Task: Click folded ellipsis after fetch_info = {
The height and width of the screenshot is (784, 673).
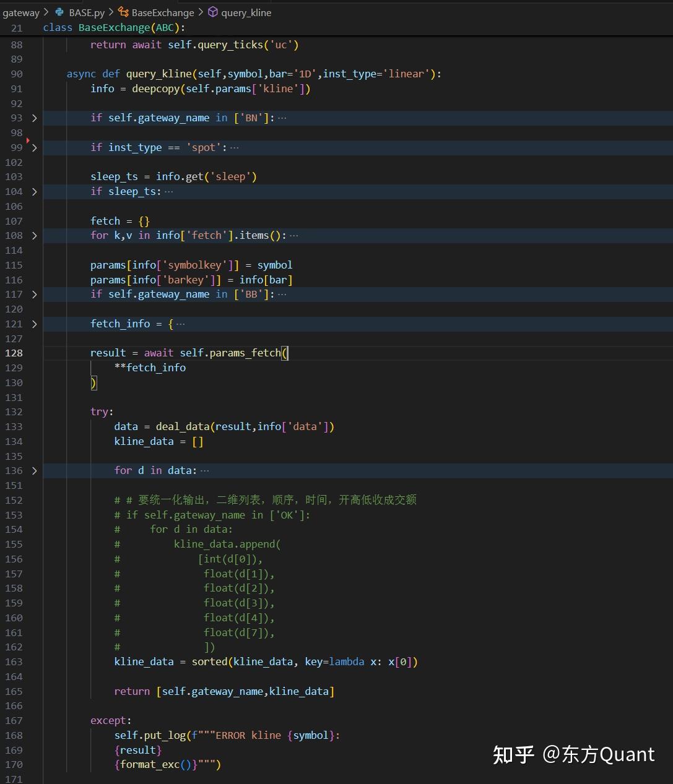Action: [180, 324]
